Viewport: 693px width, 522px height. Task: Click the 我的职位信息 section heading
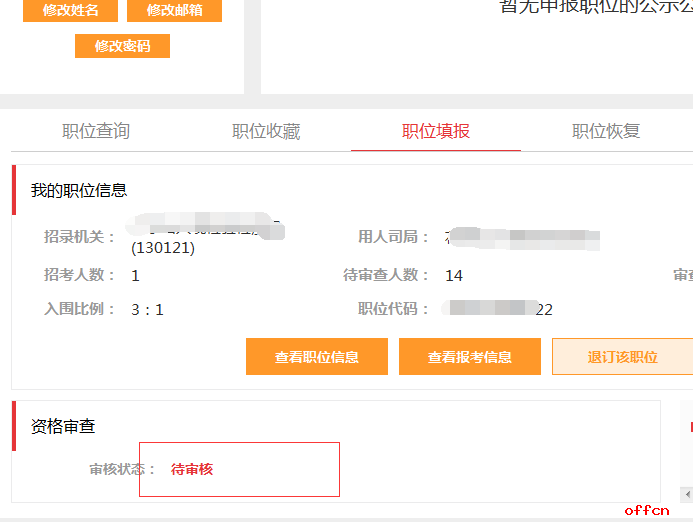(79, 191)
